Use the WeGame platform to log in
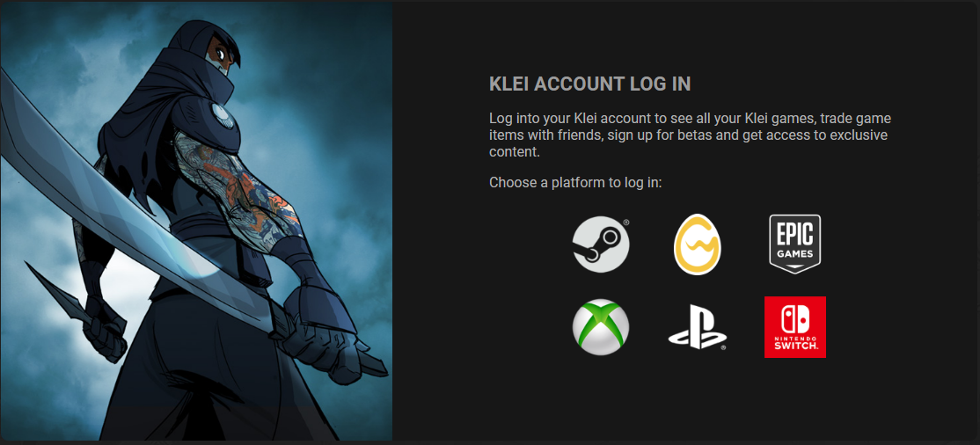This screenshot has height=445, width=980. click(x=698, y=244)
